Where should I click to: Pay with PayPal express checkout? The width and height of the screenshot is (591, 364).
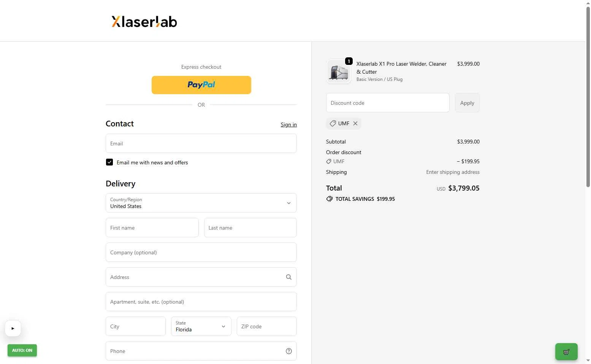click(x=201, y=85)
